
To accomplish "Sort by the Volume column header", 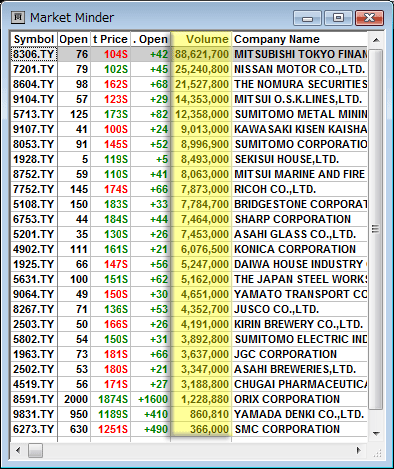I will click(x=201, y=39).
